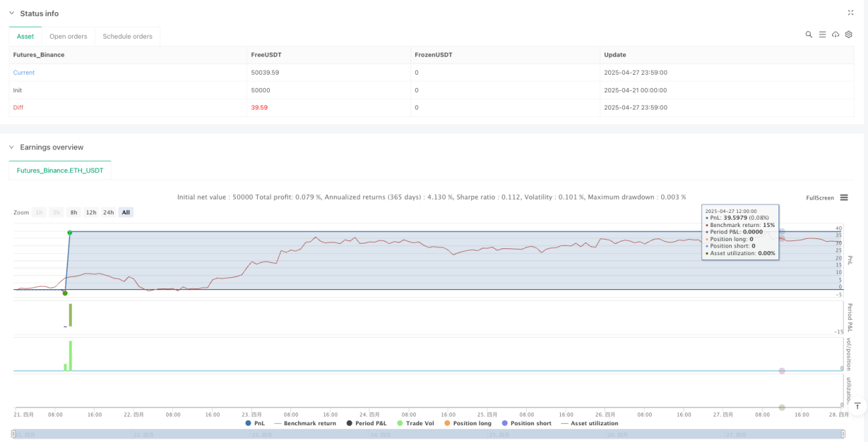Switch to the Schedule orders tab
868x442 pixels.
coord(128,36)
